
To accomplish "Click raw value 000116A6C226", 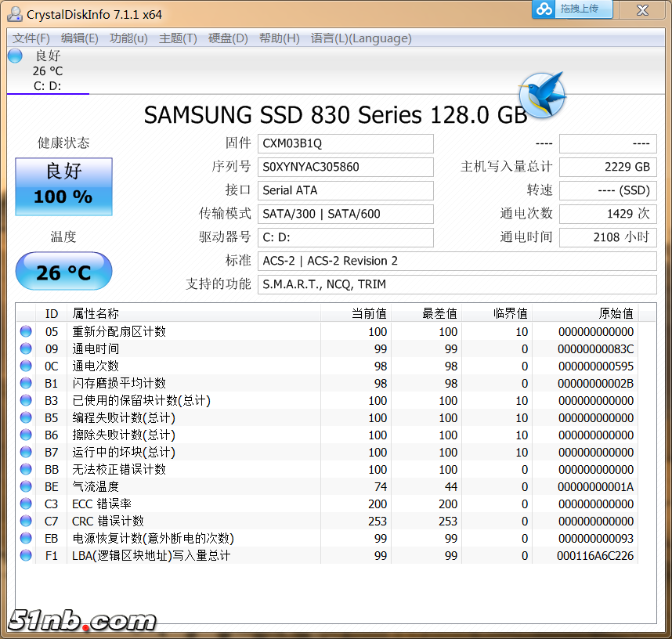I will tap(595, 556).
